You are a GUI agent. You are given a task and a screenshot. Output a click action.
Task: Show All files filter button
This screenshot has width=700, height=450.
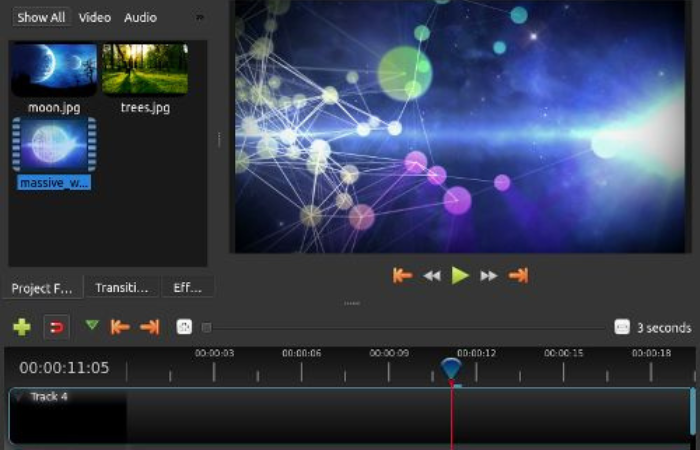(41, 17)
